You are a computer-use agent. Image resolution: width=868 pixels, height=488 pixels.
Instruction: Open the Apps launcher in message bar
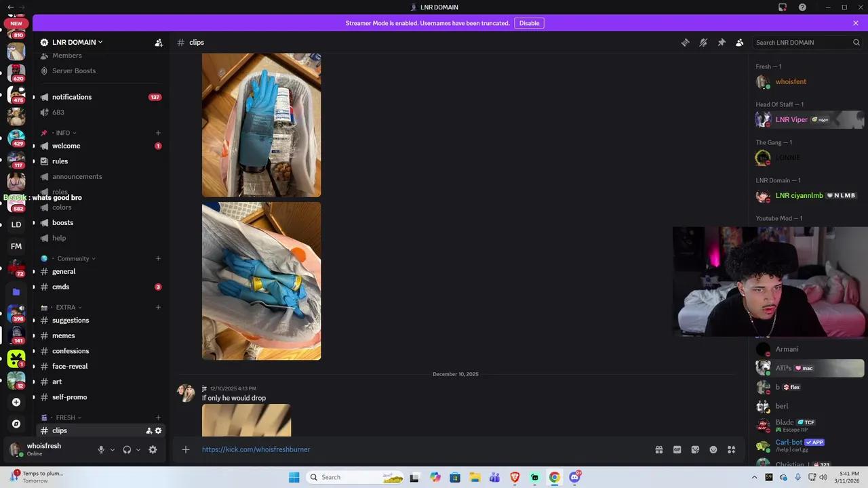point(732,449)
